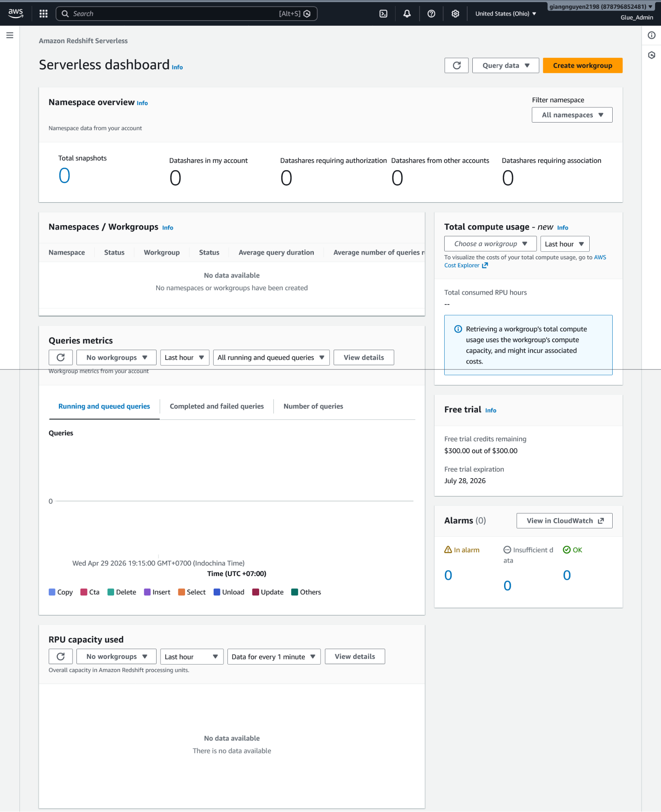
Task: Open the Info link beside Namespaces / Workgroups
Action: (168, 228)
